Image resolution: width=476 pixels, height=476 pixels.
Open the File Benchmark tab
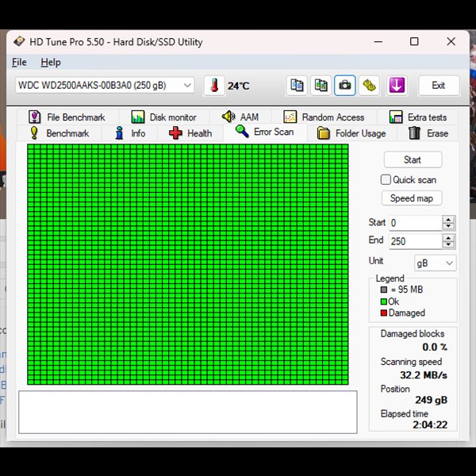(x=67, y=117)
